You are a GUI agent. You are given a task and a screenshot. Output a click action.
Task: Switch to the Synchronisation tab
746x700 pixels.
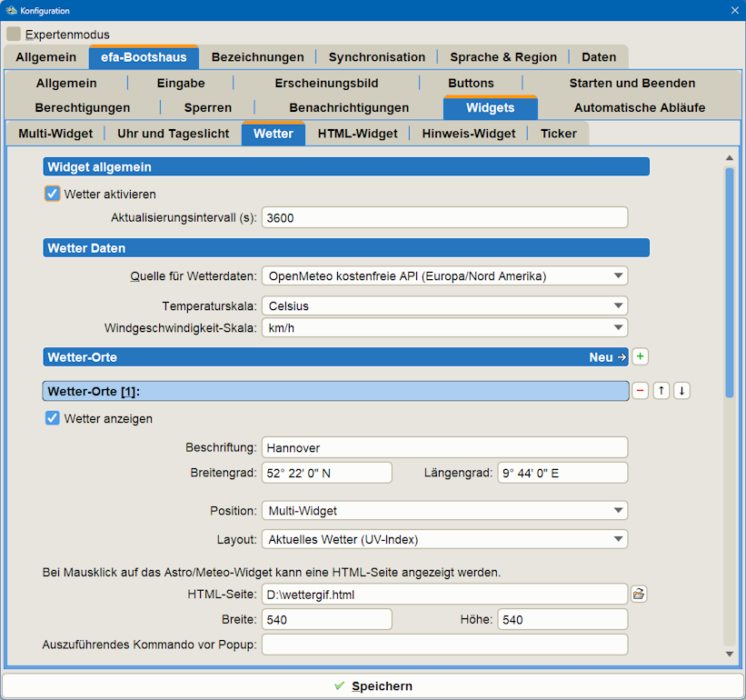point(376,57)
